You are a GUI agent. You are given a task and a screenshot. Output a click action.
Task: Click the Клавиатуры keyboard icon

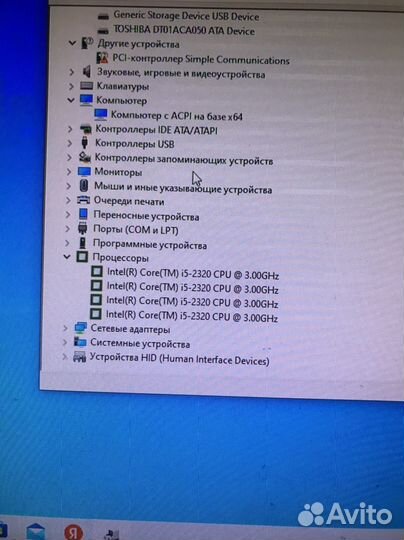coord(86,85)
